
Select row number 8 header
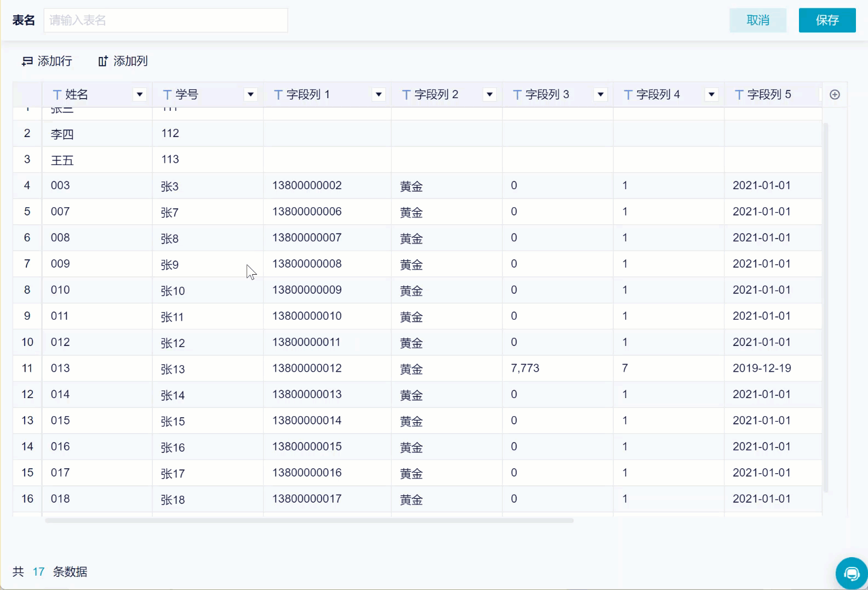(x=27, y=290)
